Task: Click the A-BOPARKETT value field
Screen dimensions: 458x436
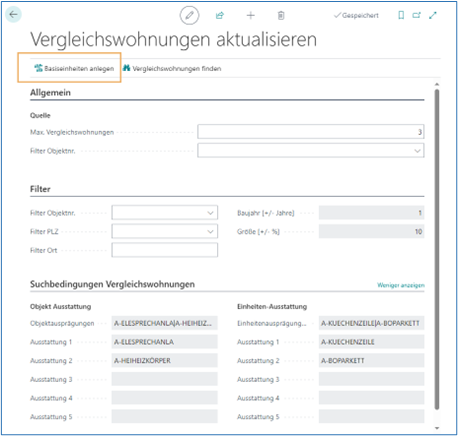Action: tap(371, 360)
